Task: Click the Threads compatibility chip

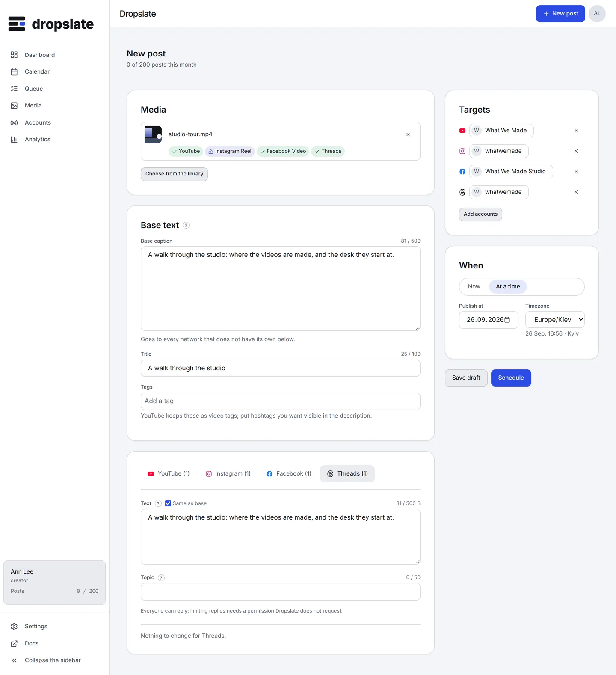Action: (x=328, y=151)
